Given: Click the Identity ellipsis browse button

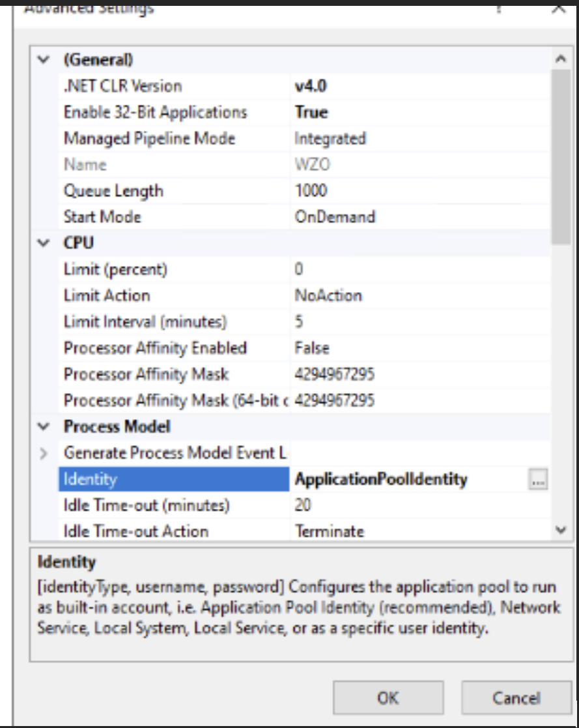Looking at the screenshot, I should point(538,480).
